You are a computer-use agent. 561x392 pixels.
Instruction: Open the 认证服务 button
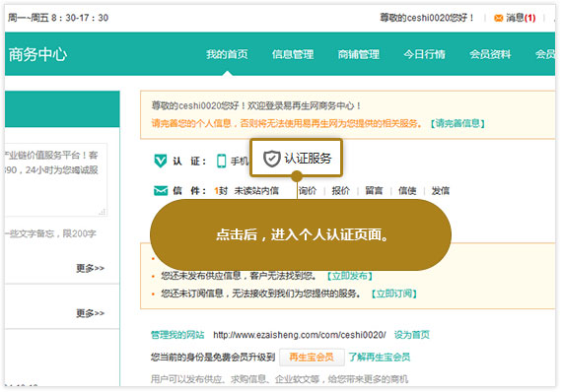click(x=297, y=159)
